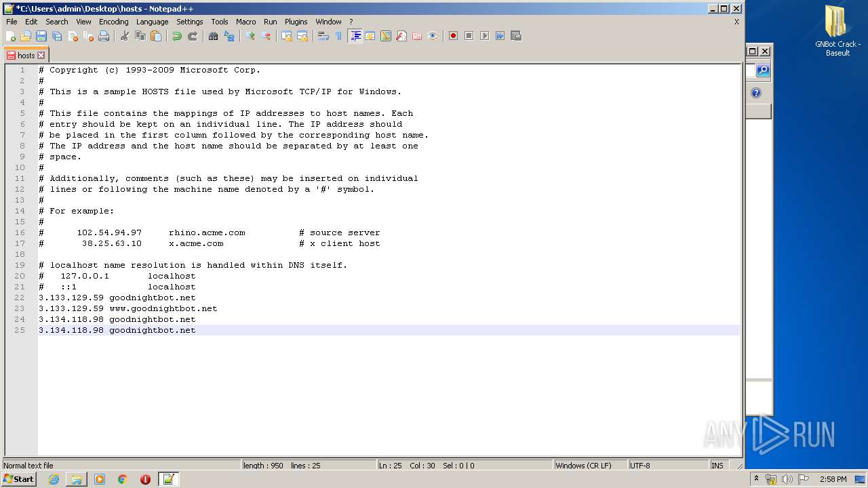
Task: Undo the last edit with green arrow
Action: click(x=177, y=36)
